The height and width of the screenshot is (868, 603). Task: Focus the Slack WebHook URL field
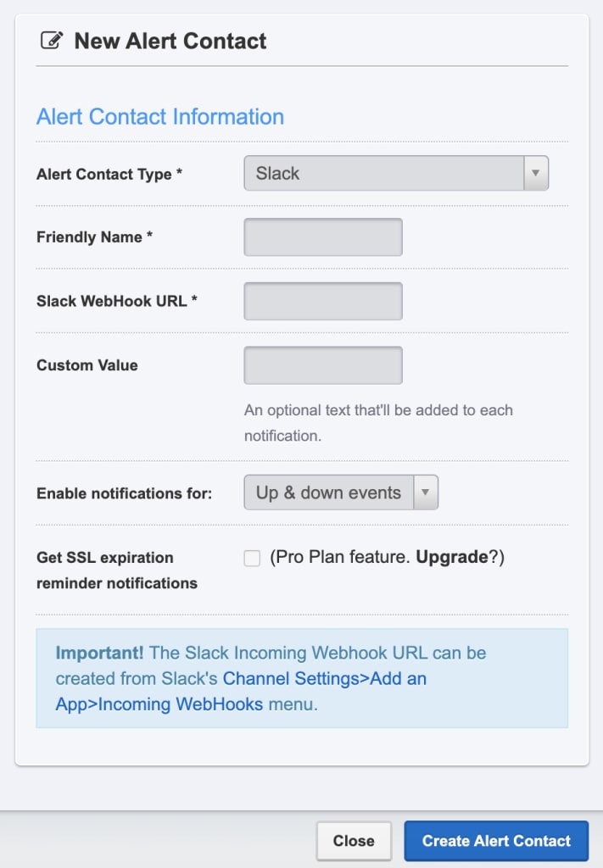323,301
